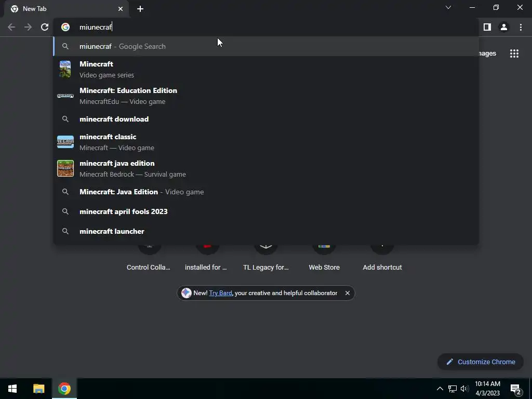Viewport: 532px width, 399px height.
Task: Click the Chrome taskbar icon
Action: 64,389
